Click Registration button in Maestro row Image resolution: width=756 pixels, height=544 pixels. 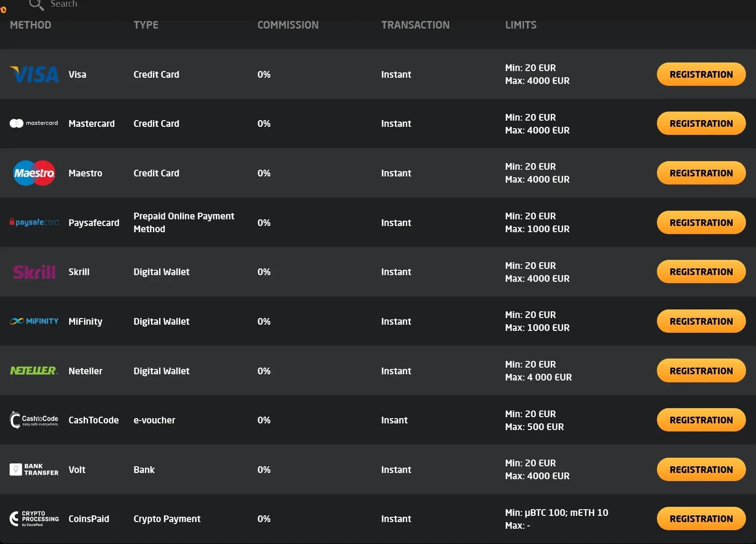[x=701, y=173]
